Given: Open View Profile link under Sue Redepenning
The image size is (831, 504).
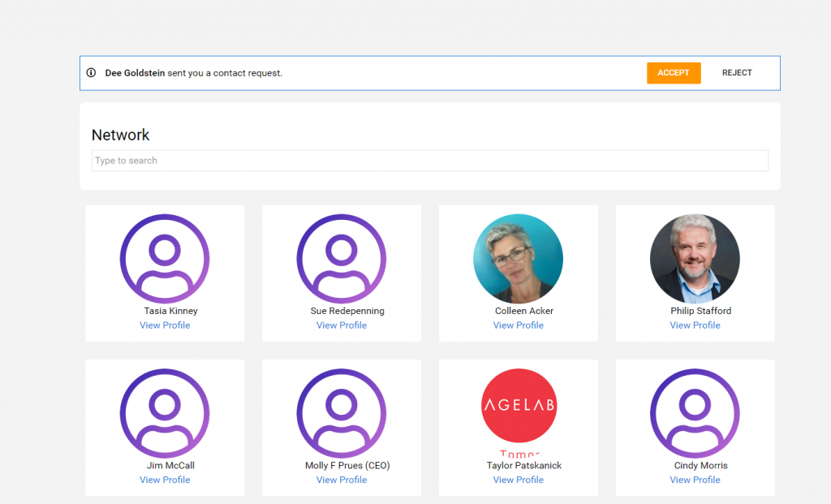Looking at the screenshot, I should click(342, 325).
